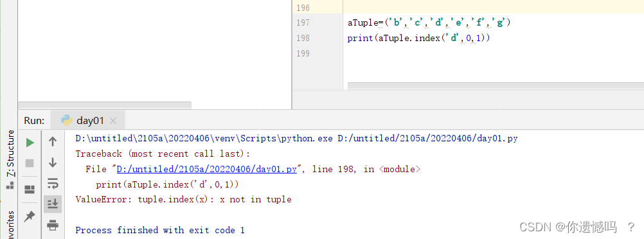Stop the running process square icon

[30, 163]
